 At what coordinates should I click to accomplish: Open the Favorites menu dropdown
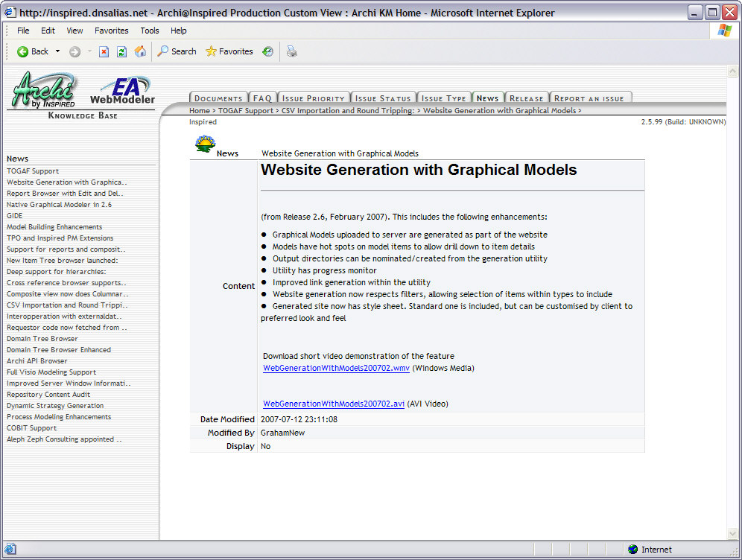pyautogui.click(x=111, y=31)
